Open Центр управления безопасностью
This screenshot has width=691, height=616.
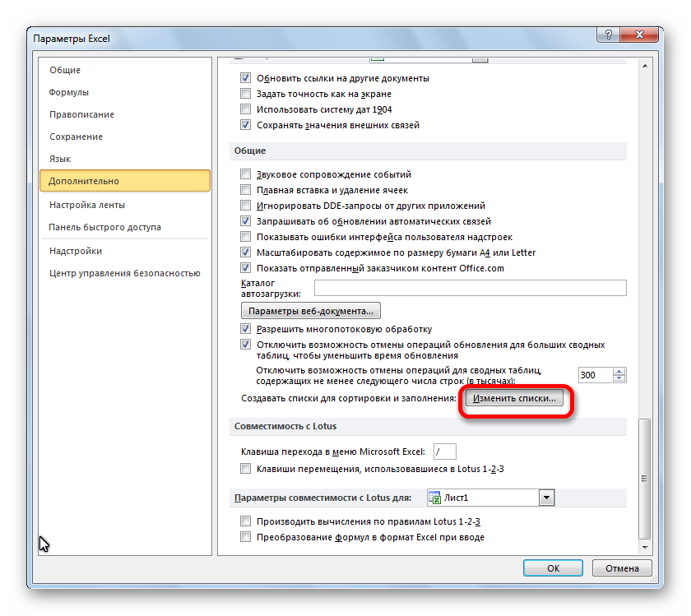coord(124,273)
